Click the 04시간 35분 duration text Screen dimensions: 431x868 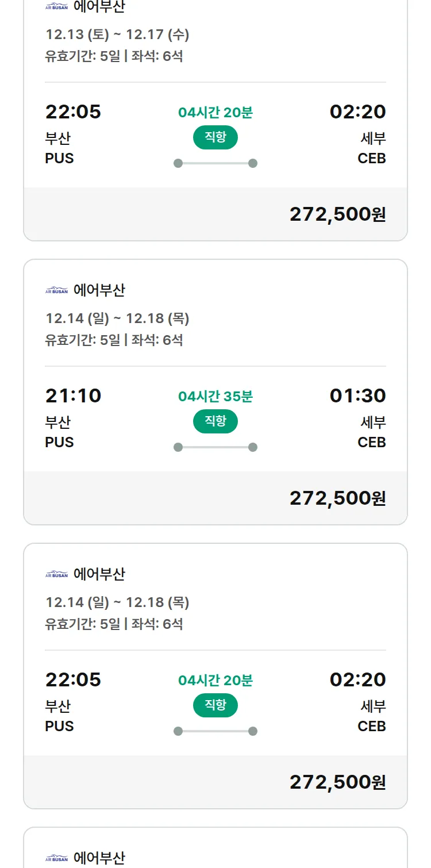click(x=215, y=396)
